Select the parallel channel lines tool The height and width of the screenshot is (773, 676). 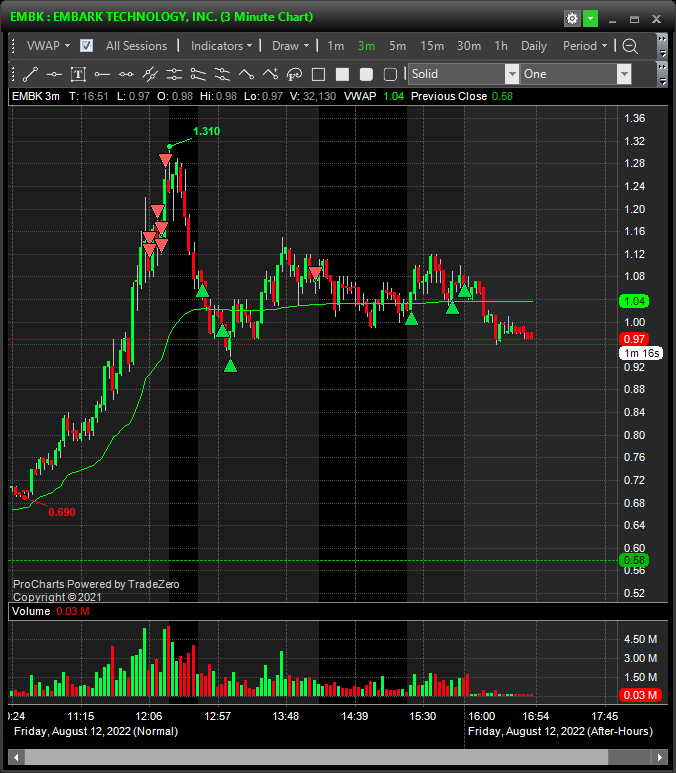tap(150, 74)
